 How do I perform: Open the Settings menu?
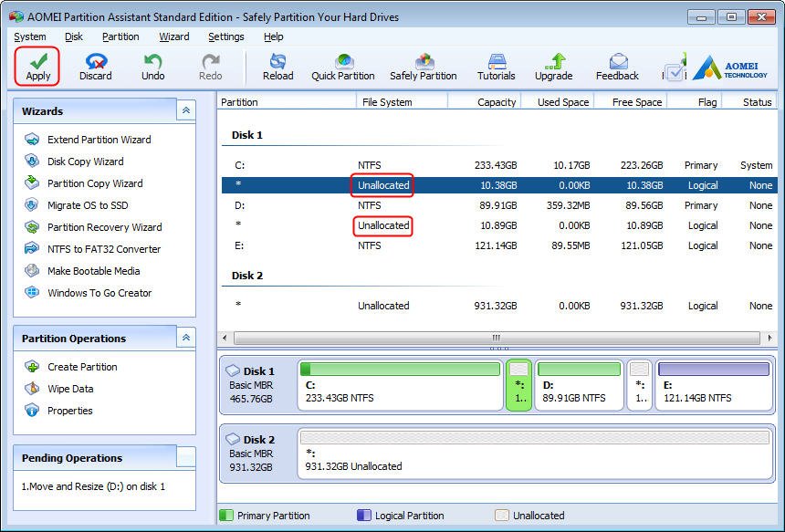tap(225, 37)
